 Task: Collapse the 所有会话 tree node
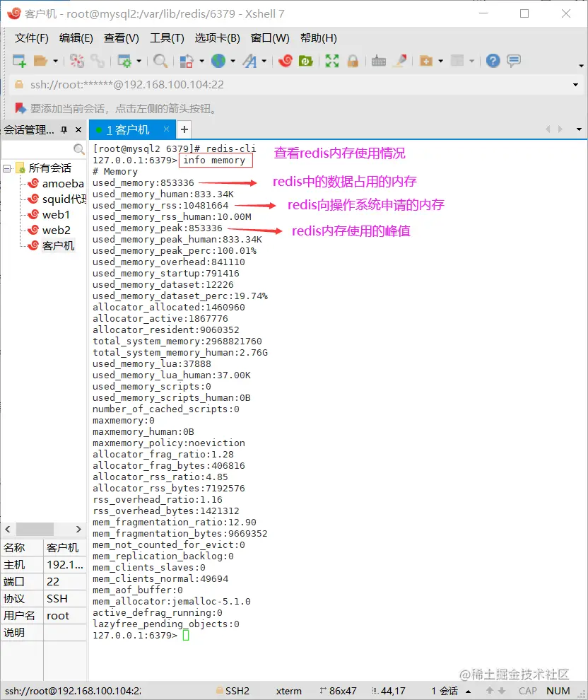pyautogui.click(x=6, y=168)
